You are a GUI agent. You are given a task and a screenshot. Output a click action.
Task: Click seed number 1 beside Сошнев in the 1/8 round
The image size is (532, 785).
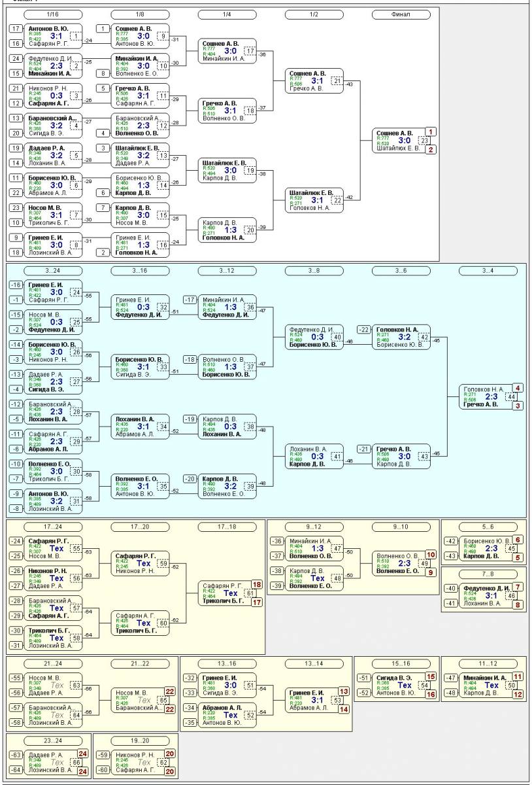[103, 29]
